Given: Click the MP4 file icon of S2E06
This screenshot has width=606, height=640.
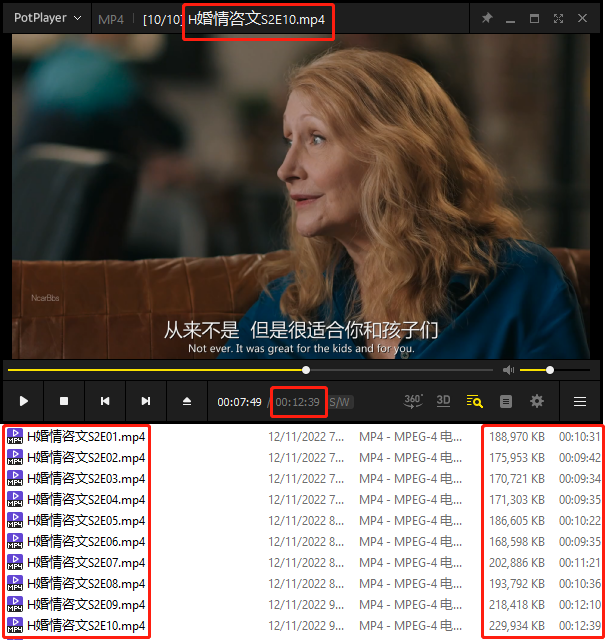Looking at the screenshot, I should (15, 541).
